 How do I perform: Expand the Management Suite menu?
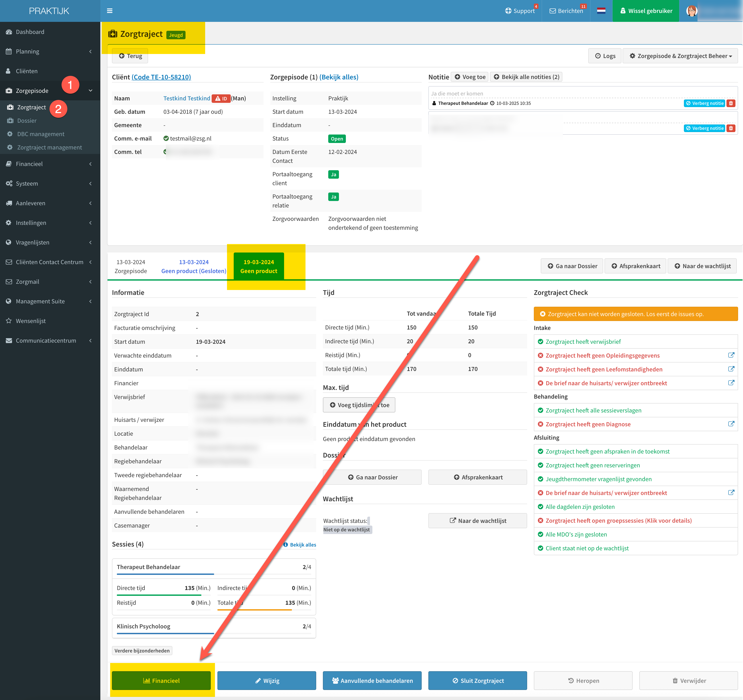click(50, 301)
